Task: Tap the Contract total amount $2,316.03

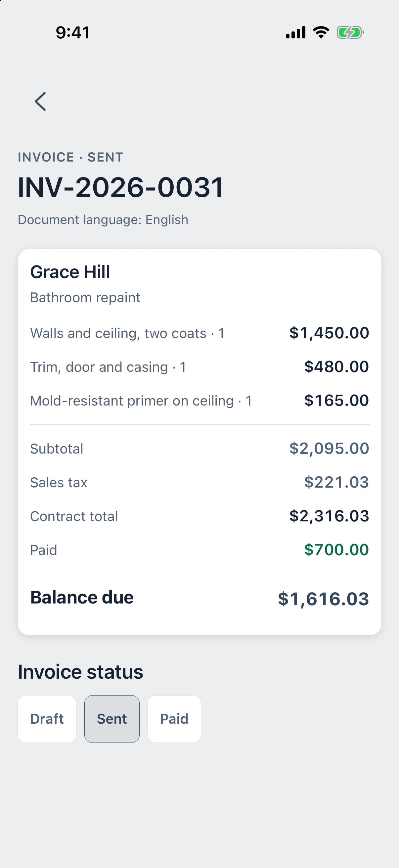Action: coord(329,516)
